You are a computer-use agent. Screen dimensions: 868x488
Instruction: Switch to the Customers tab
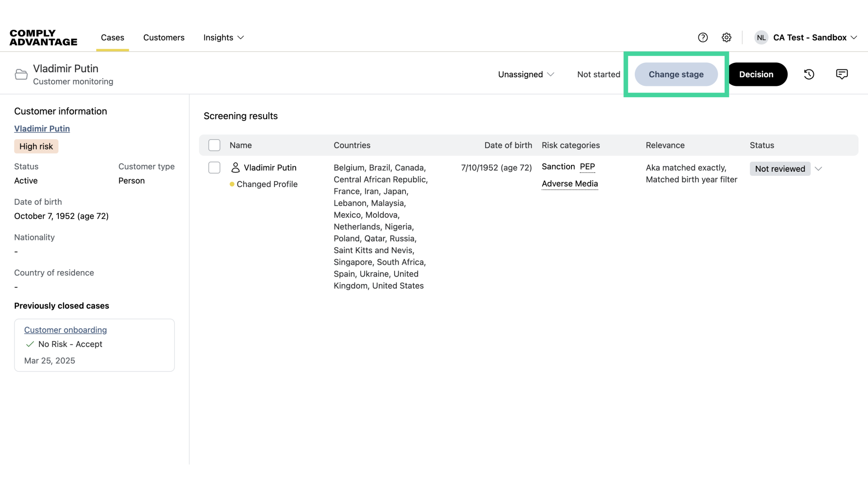(x=164, y=38)
